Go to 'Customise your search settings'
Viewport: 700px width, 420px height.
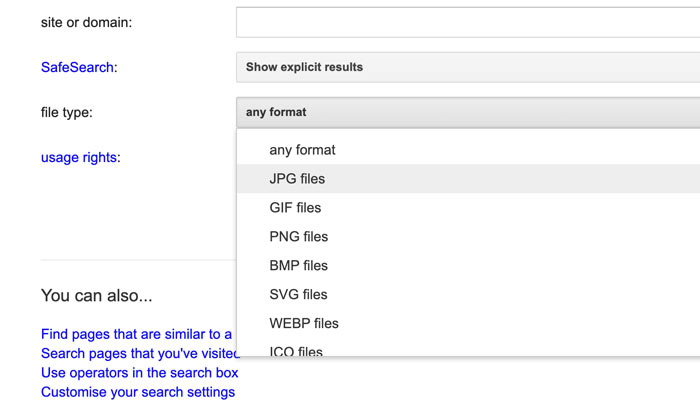coord(138,392)
